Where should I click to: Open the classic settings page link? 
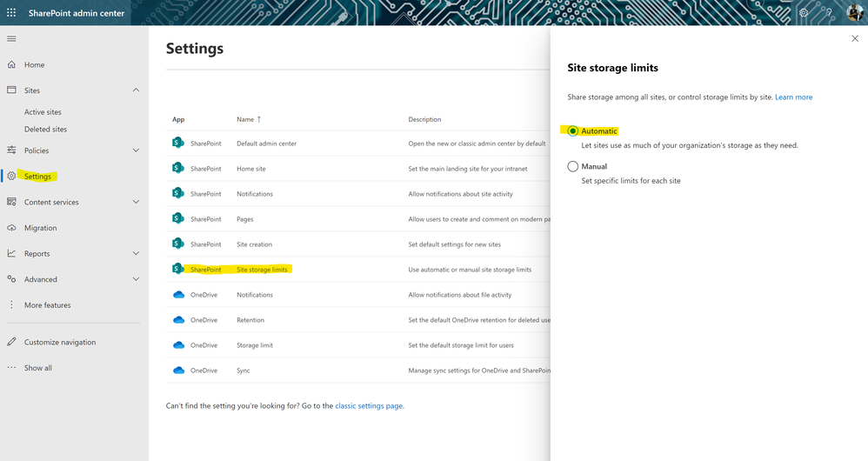369,405
